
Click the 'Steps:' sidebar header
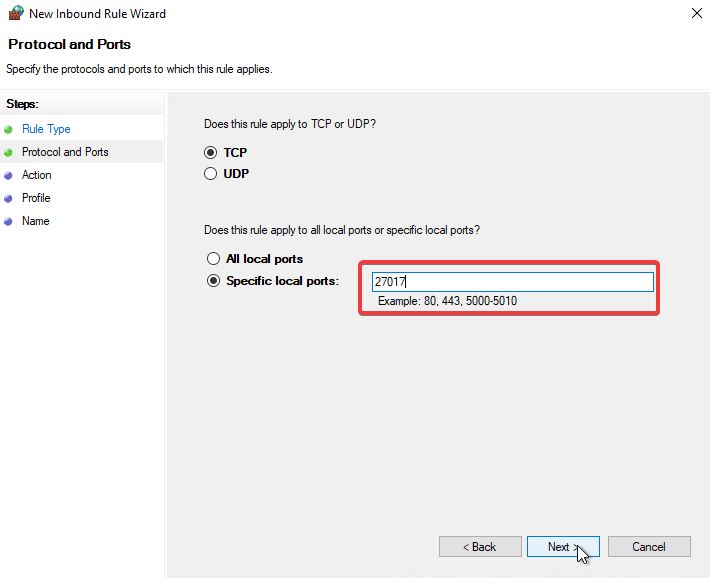point(22,104)
